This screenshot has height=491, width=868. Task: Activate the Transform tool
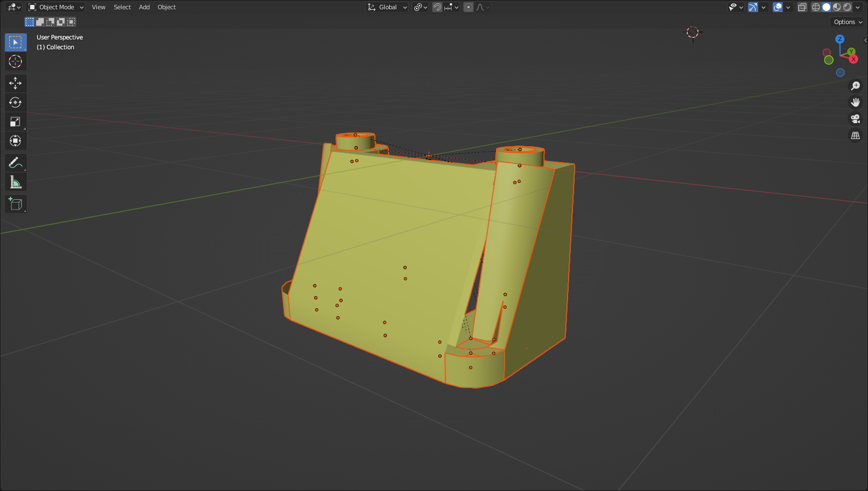pyautogui.click(x=15, y=141)
